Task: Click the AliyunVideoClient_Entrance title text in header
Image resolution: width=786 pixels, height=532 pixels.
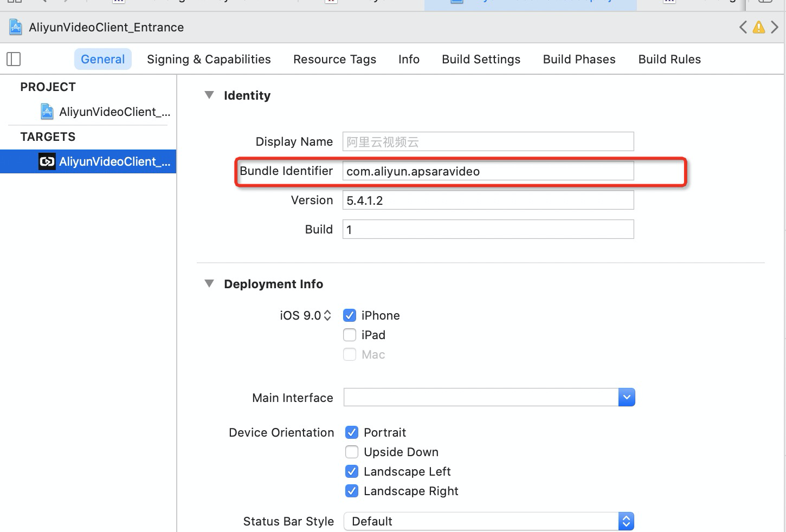Action: (106, 27)
